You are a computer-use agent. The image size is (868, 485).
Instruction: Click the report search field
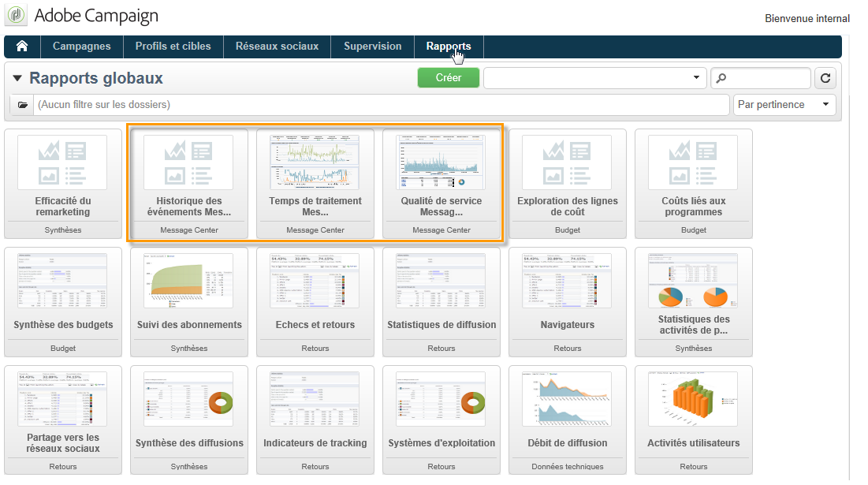coord(761,78)
